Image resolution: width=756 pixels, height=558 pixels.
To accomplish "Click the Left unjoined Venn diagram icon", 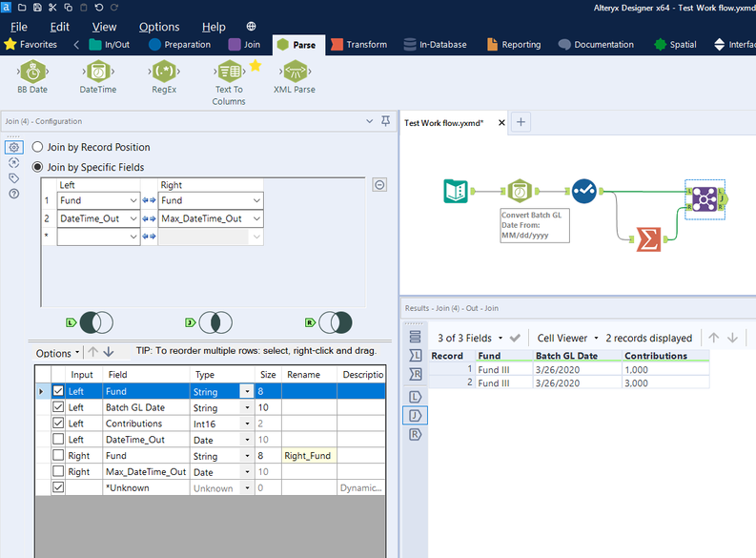I will click(x=96, y=322).
